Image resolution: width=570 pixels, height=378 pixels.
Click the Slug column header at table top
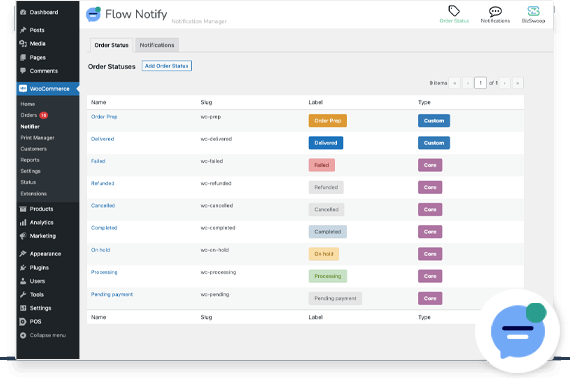(206, 102)
